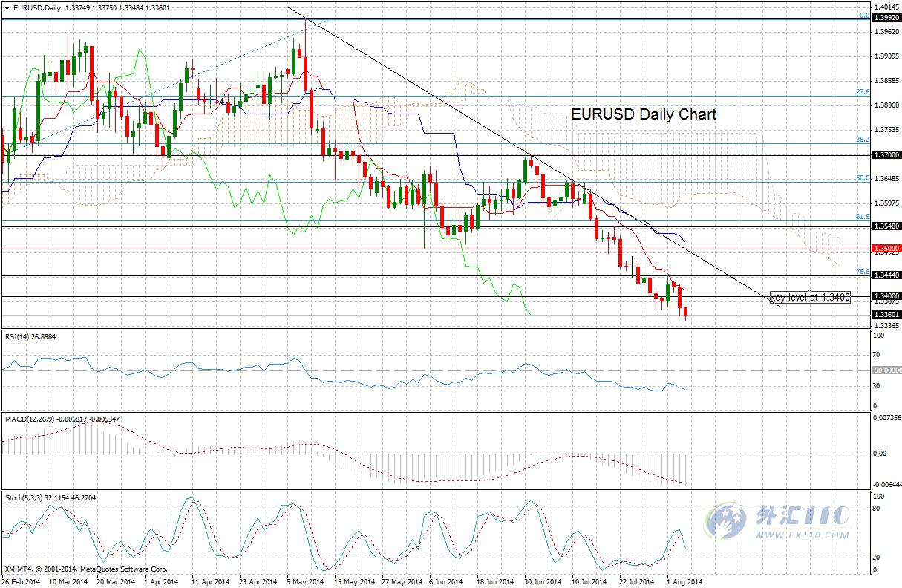Image resolution: width=902 pixels, height=588 pixels.
Task: Select the red 1.35000 price level tag
Action: [886, 249]
